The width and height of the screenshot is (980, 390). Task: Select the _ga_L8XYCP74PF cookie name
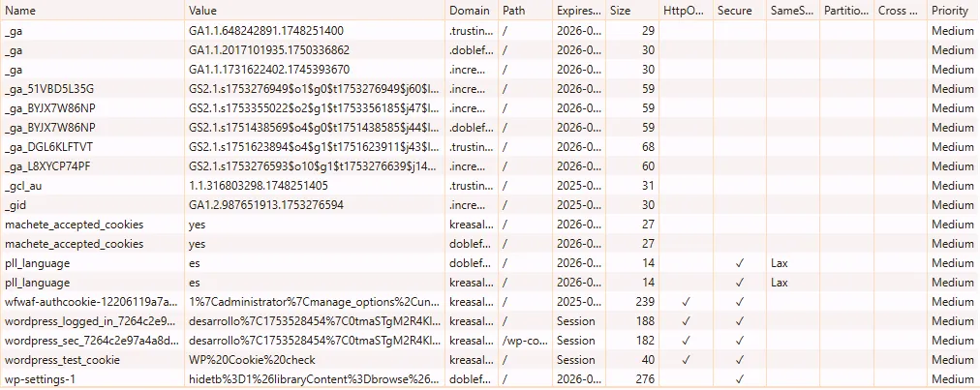click(48, 166)
